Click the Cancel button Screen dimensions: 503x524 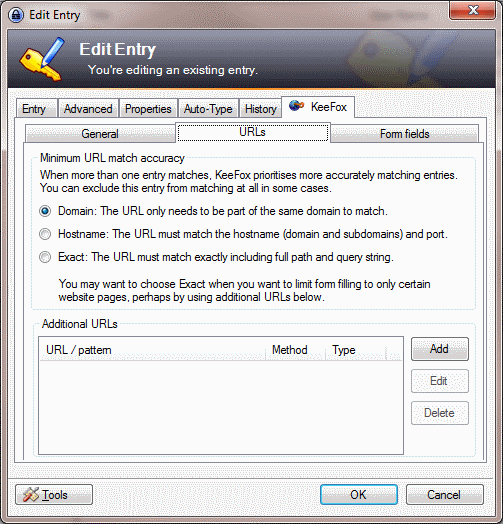click(445, 495)
